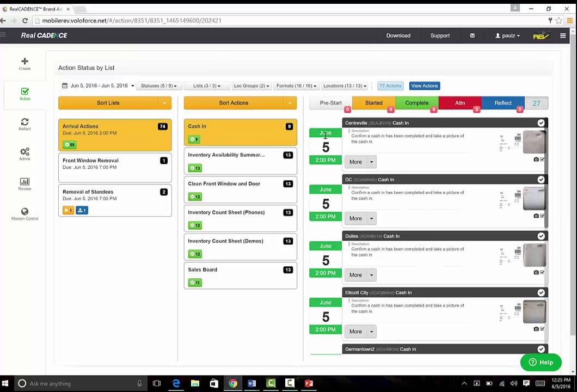Open Admin gears icon in sidebar

(24, 152)
